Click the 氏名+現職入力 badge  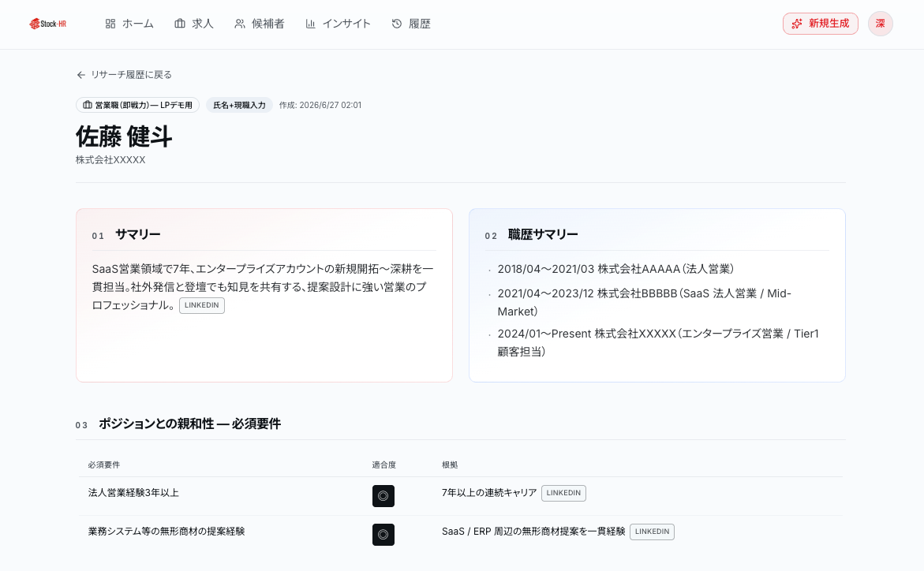239,105
